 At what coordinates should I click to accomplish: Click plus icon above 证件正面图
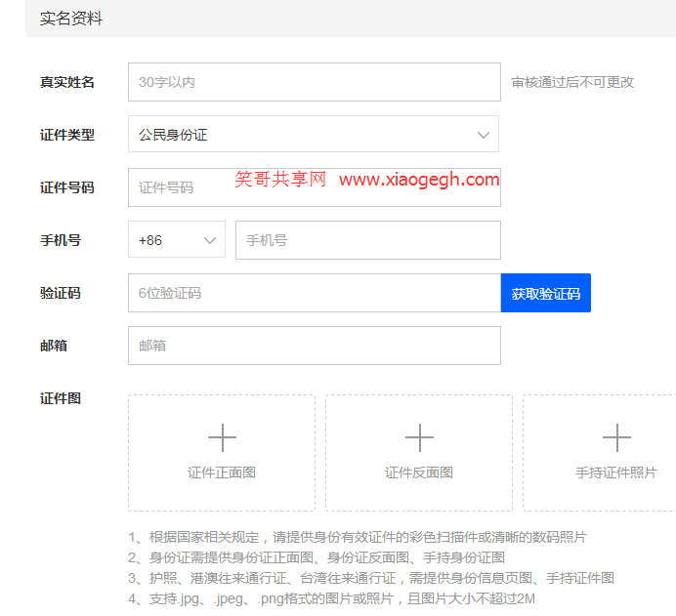pyautogui.click(x=222, y=437)
